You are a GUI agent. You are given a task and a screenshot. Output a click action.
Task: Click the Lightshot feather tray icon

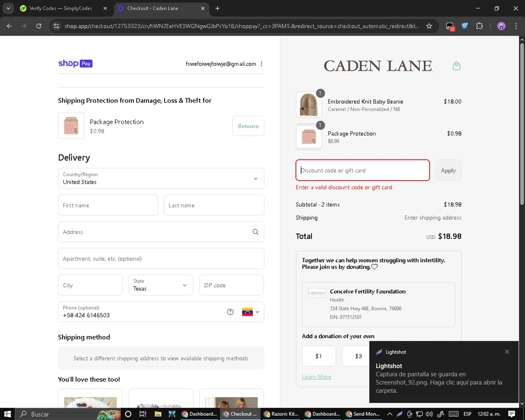click(x=399, y=414)
